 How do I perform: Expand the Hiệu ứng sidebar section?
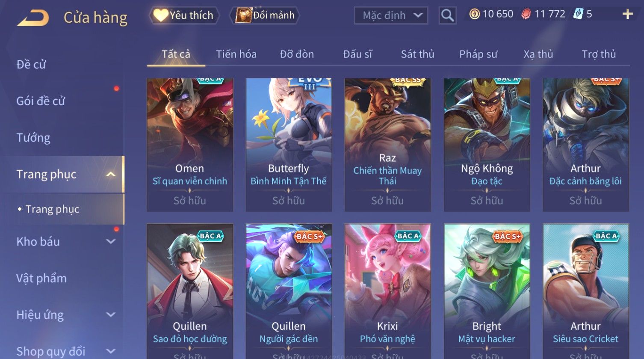111,315
